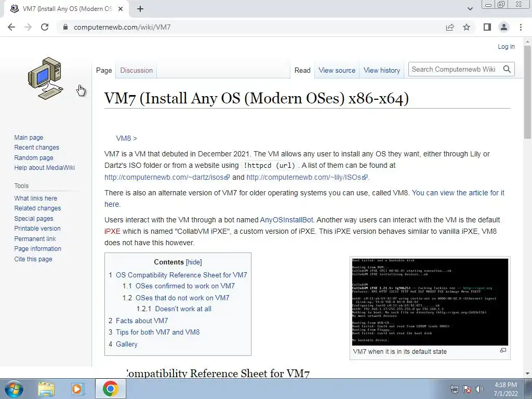The height and width of the screenshot is (399, 532).
Task: Open the View source tab
Action: (337, 70)
